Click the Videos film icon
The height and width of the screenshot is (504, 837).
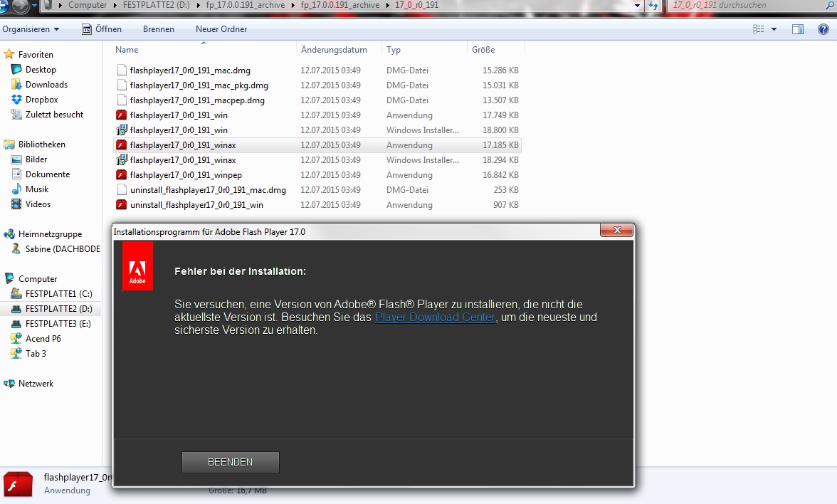16,204
